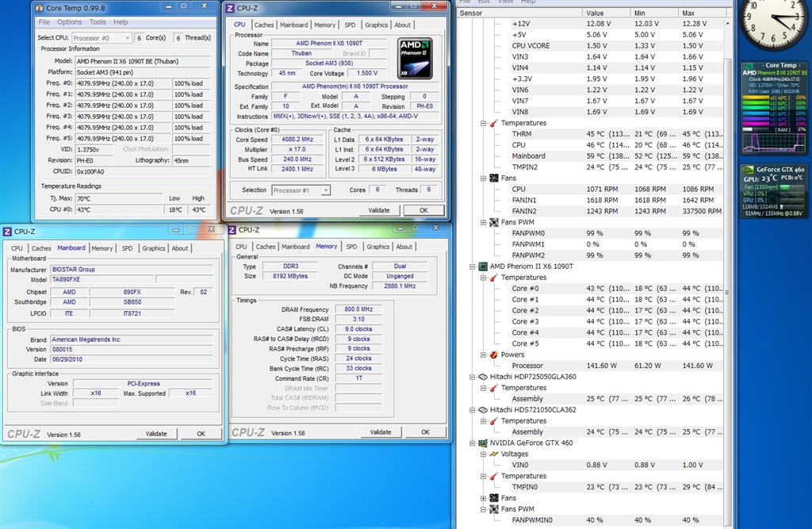Screen dimensions: 812x529
Task: Click the Hitachi HDP725050GLA360 drive icon
Action: point(483,377)
